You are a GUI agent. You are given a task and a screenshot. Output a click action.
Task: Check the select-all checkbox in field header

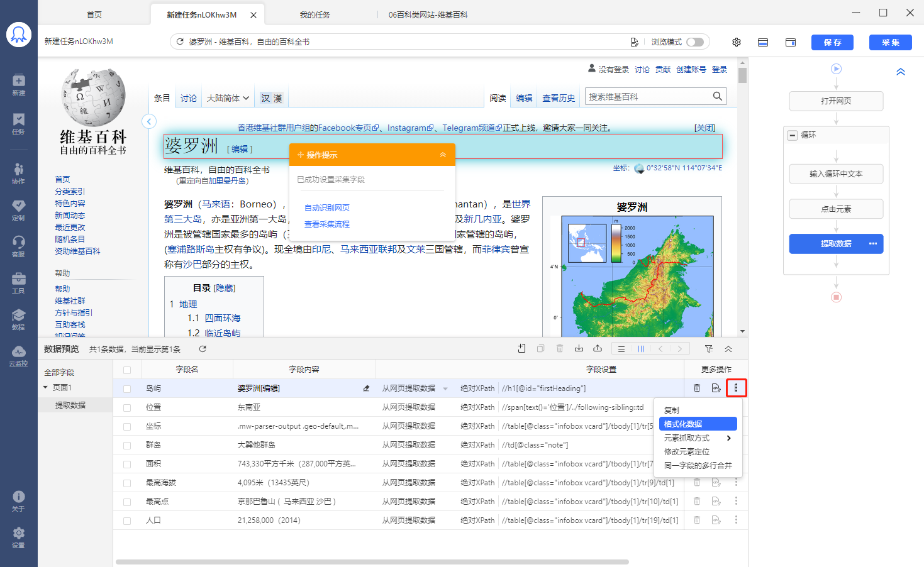coord(127,370)
